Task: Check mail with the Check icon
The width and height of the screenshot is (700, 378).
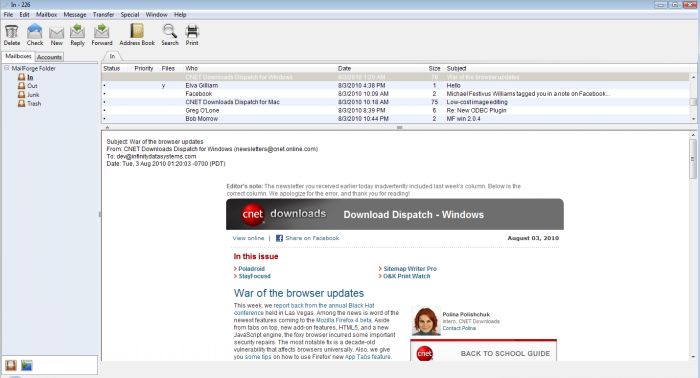Action: click(34, 32)
